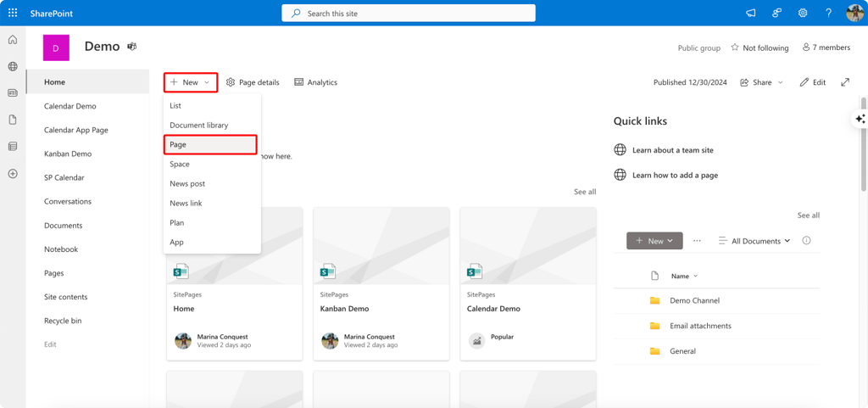
Task: Select App in the New menu
Action: 212,243
